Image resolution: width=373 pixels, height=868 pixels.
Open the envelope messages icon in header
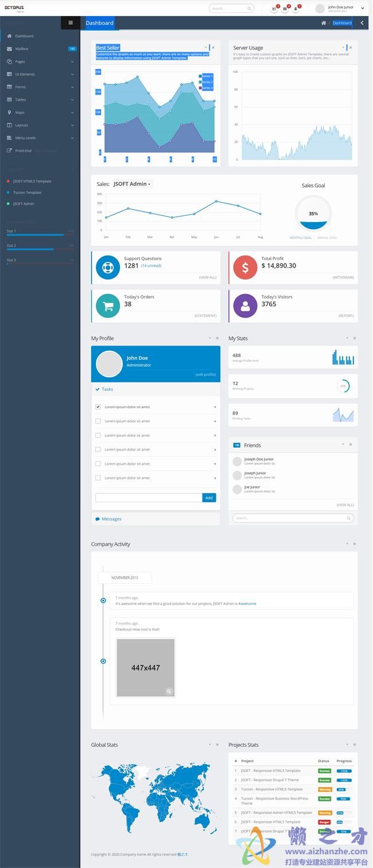point(285,9)
